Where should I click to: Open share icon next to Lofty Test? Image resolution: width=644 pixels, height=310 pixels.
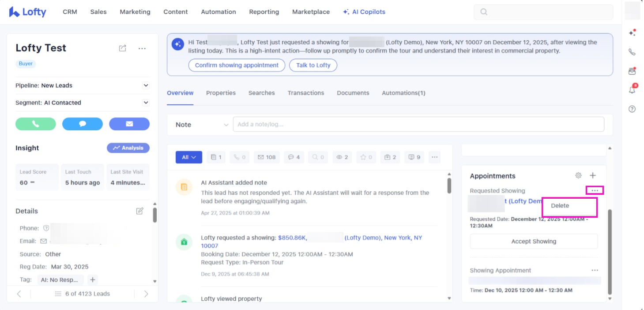point(123,48)
